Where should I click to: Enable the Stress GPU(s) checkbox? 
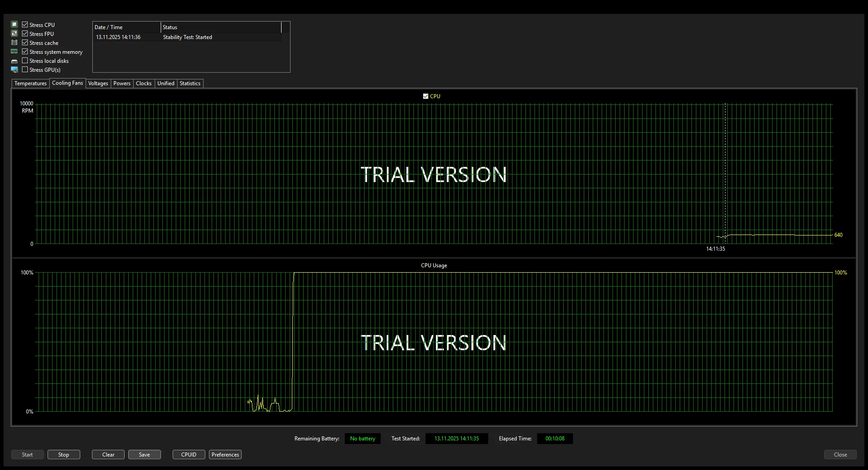point(25,70)
